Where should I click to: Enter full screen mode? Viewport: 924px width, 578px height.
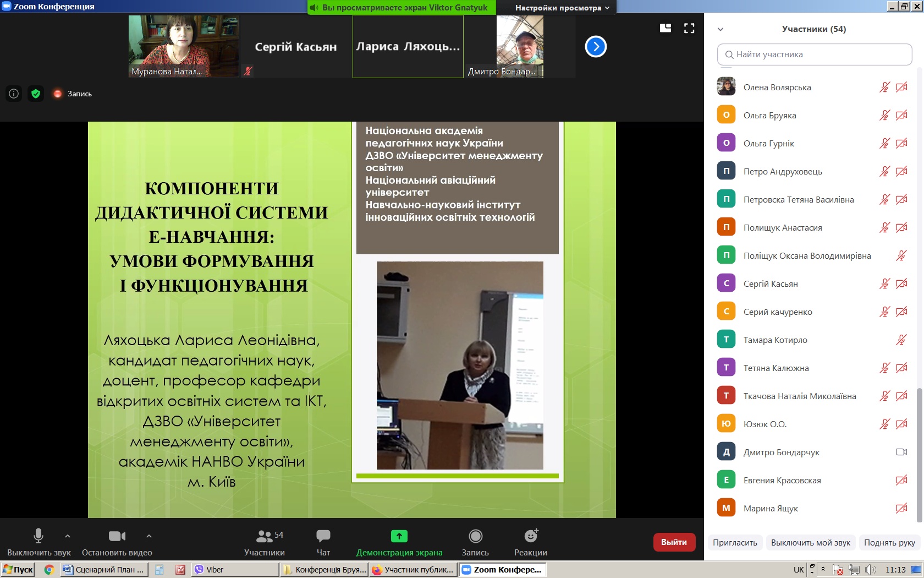tap(689, 28)
